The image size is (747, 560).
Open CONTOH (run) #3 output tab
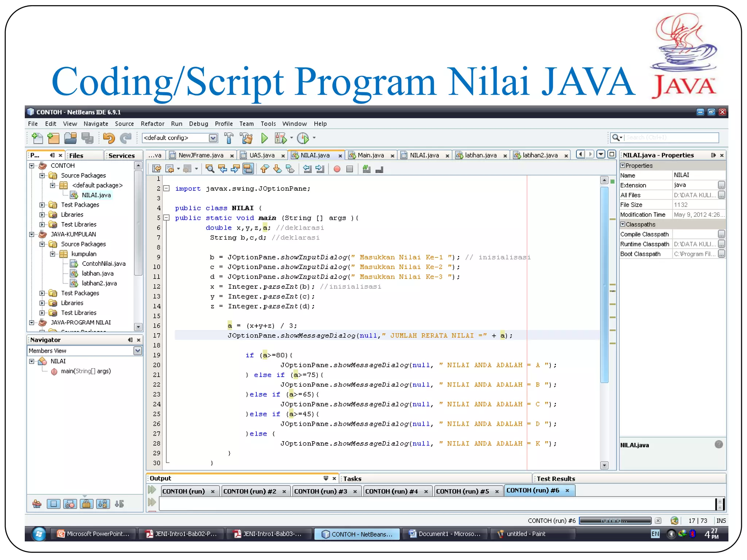pyautogui.click(x=321, y=491)
